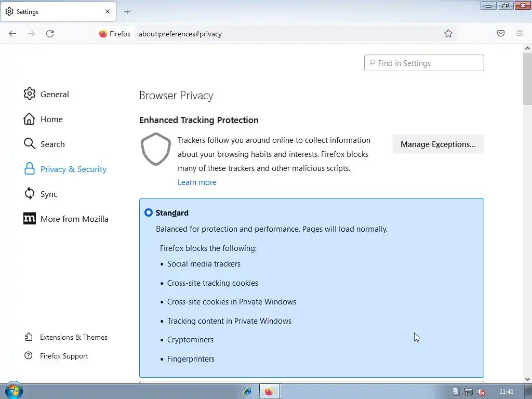The width and height of the screenshot is (532, 399).
Task: Click the muted volume tray icon
Action: click(x=481, y=392)
